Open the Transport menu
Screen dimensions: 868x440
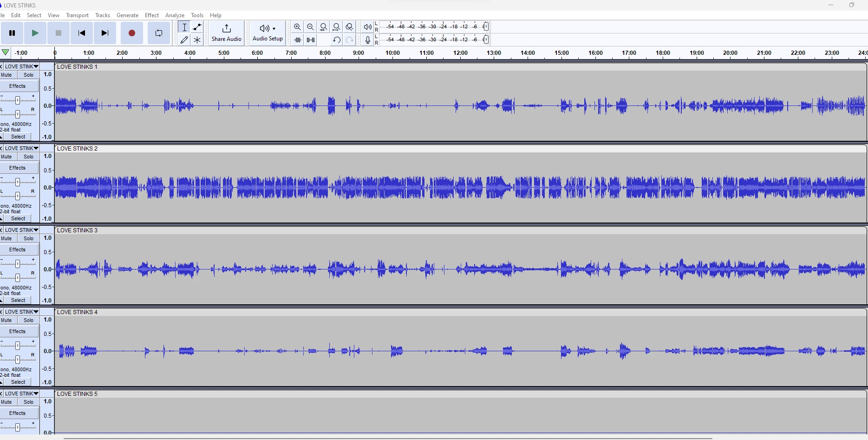(77, 15)
